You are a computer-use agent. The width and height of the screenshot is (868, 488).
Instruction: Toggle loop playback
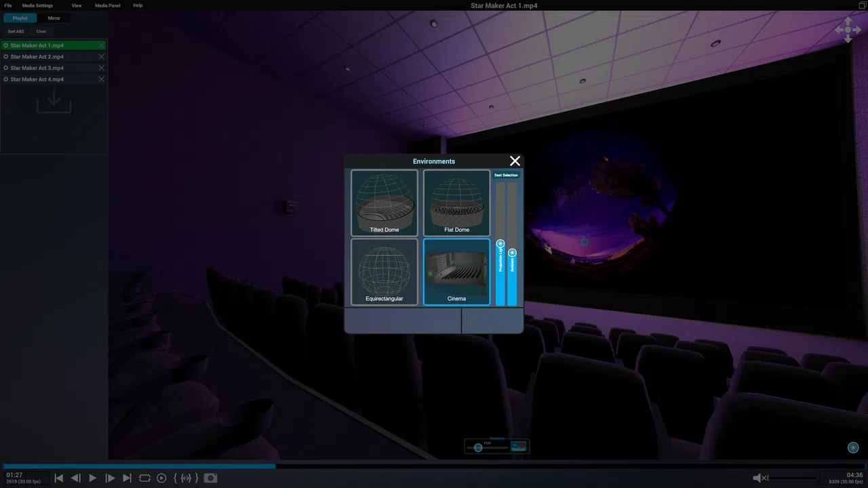point(144,478)
